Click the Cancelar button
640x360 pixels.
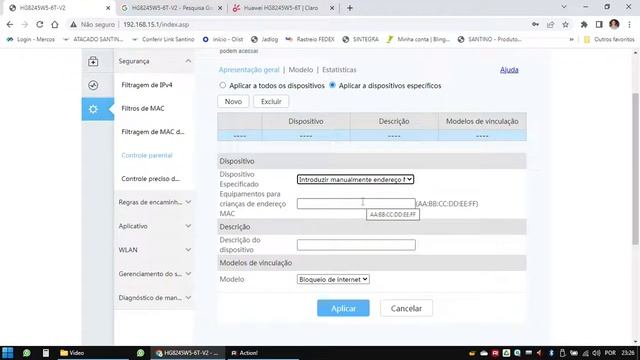tap(406, 308)
